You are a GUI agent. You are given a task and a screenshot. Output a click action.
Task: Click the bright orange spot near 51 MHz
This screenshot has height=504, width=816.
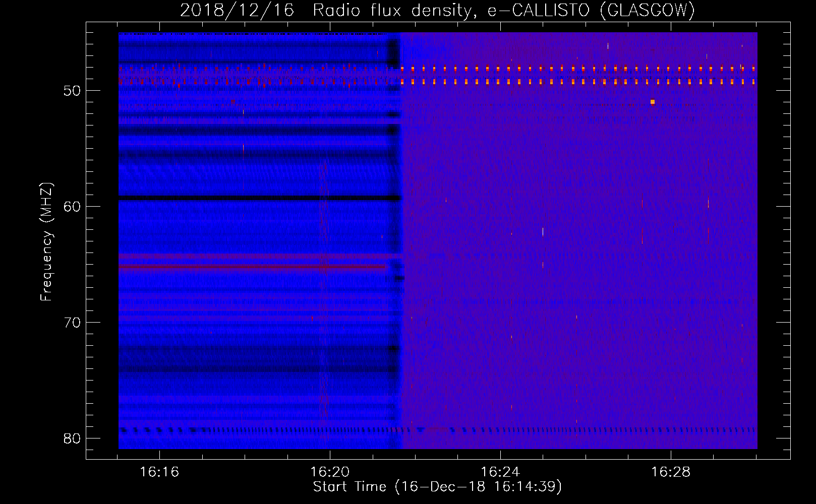click(x=653, y=102)
